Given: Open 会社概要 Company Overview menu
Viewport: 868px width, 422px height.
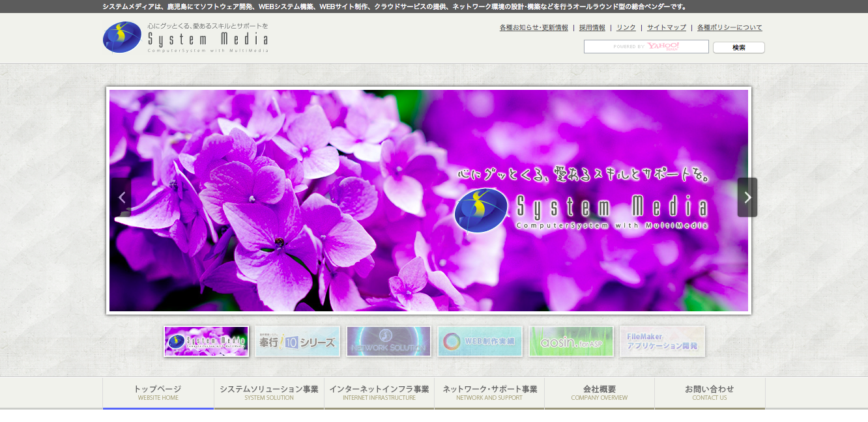Looking at the screenshot, I should (600, 393).
